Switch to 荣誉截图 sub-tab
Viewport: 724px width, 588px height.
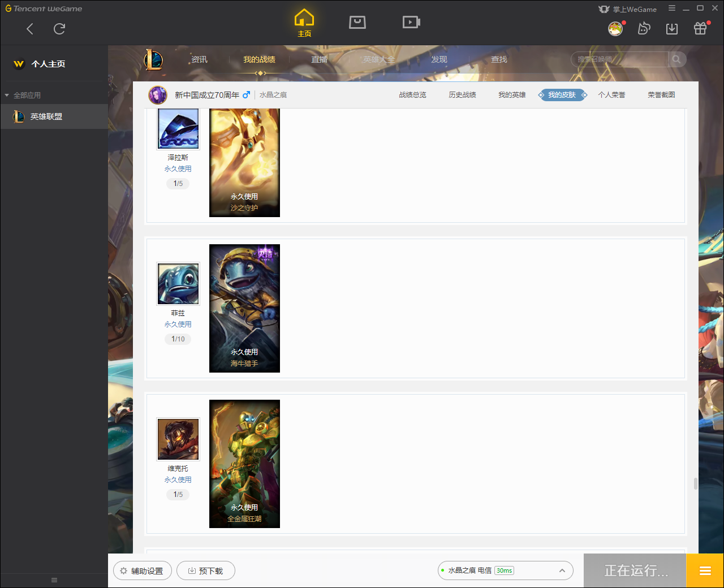pos(662,95)
